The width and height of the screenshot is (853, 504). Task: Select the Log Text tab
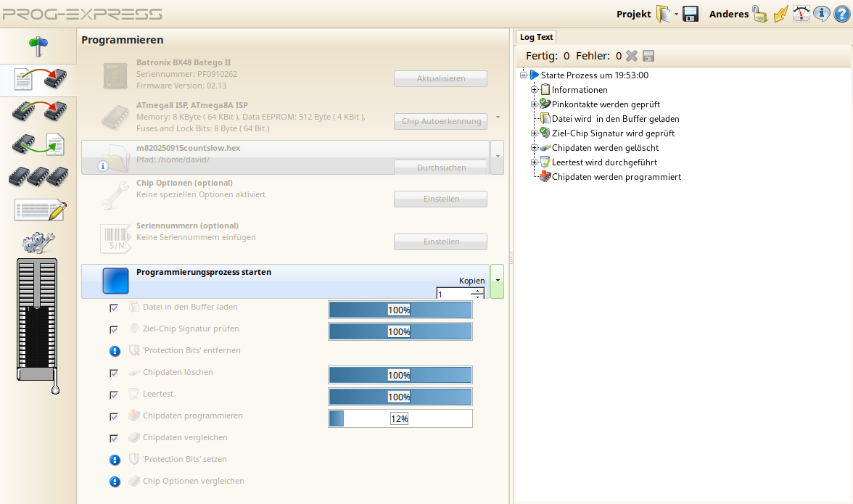pos(536,37)
